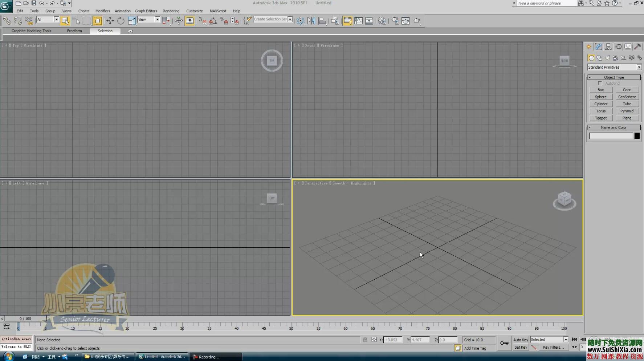Open the selection filter All dropdown
The height and width of the screenshot is (361, 644).
coord(56,19)
